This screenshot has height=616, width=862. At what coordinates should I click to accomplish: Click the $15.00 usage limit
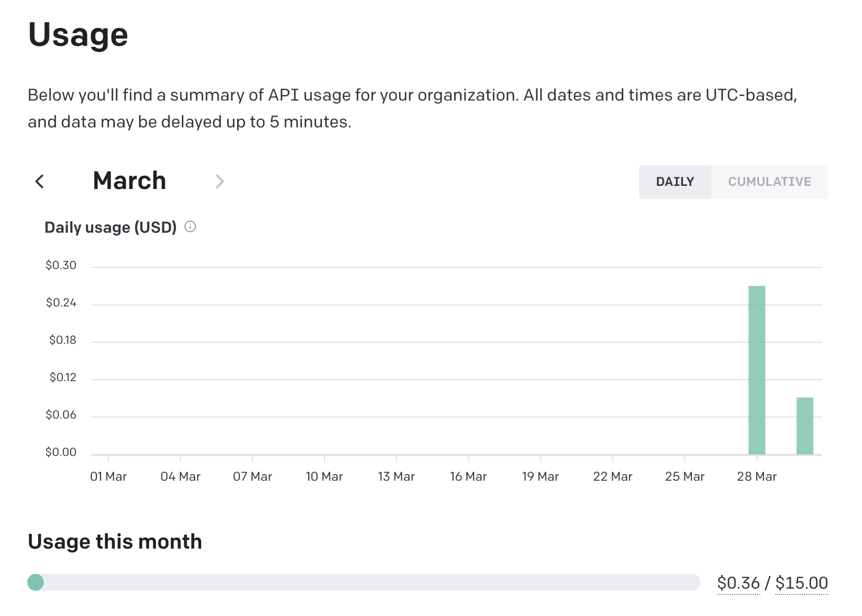coord(801,583)
